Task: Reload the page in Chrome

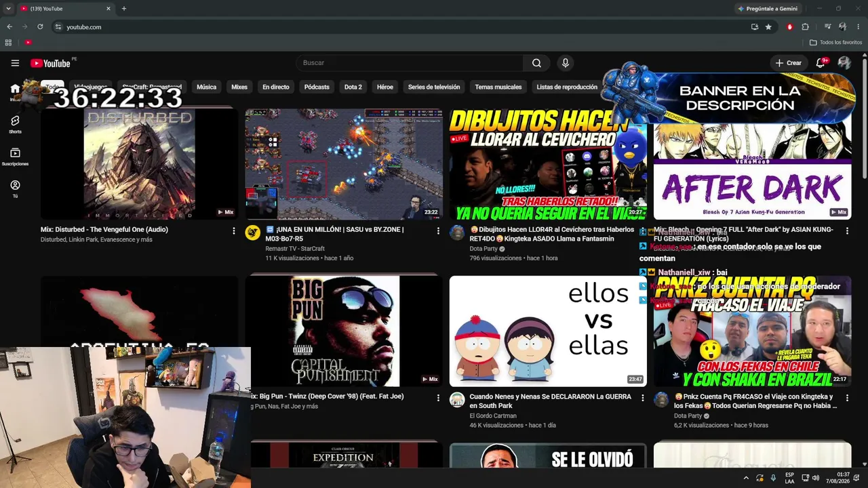Action: pyautogui.click(x=40, y=27)
